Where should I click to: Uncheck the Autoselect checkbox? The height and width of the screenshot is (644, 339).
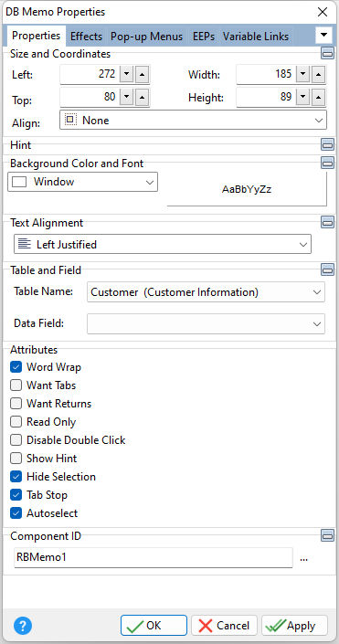(x=16, y=513)
